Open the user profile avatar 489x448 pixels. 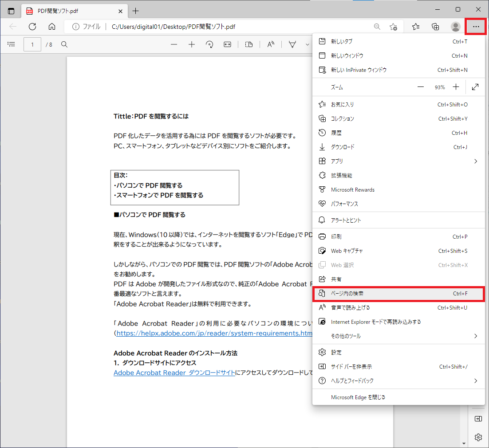tap(455, 27)
